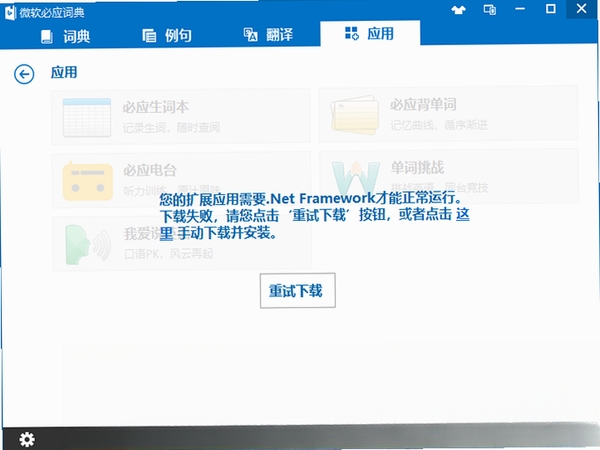Screen dimensions: 600x450
Task: Open the 必应背单词 app tile
Action: point(448,114)
